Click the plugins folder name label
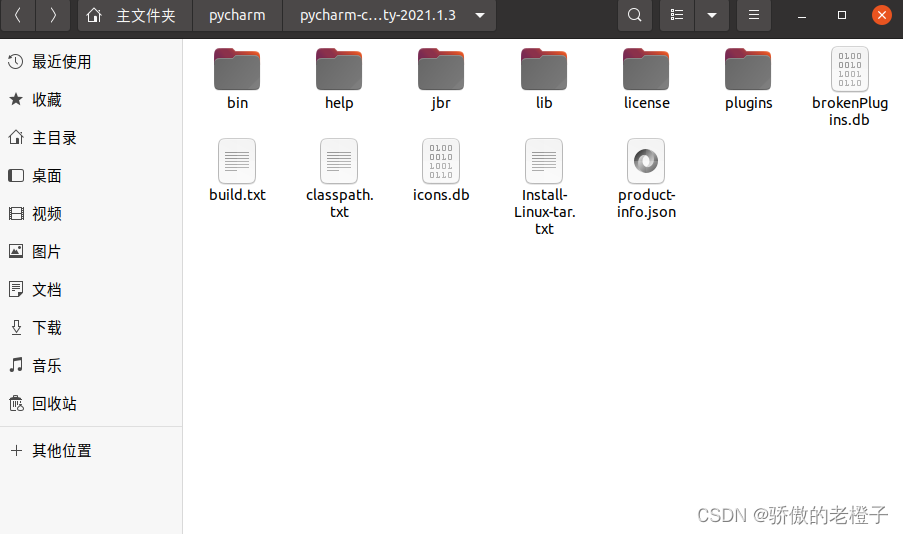Screen dimensions: 903x534 [x=749, y=104]
